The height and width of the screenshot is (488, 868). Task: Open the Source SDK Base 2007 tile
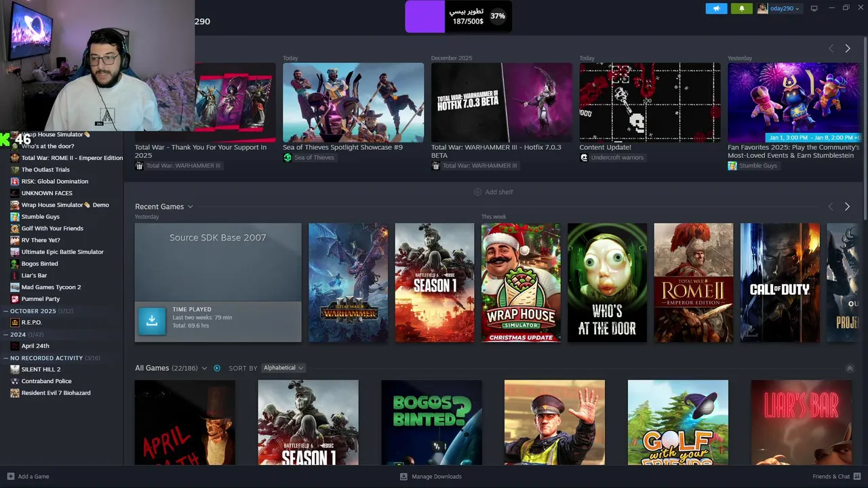click(218, 283)
